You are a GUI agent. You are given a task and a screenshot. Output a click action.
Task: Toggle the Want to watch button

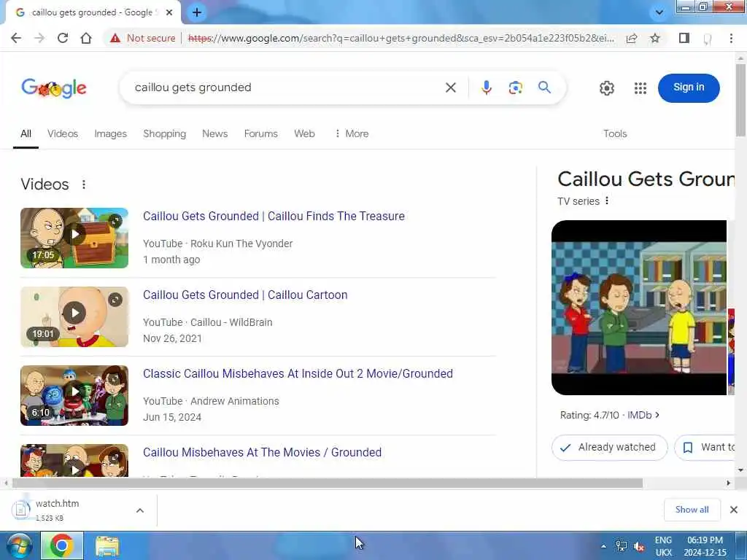[x=705, y=448]
